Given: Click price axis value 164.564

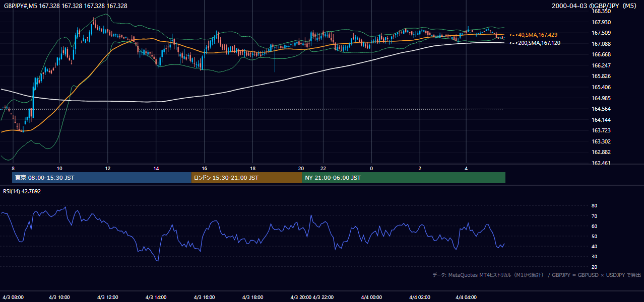Looking at the screenshot, I should coord(601,109).
